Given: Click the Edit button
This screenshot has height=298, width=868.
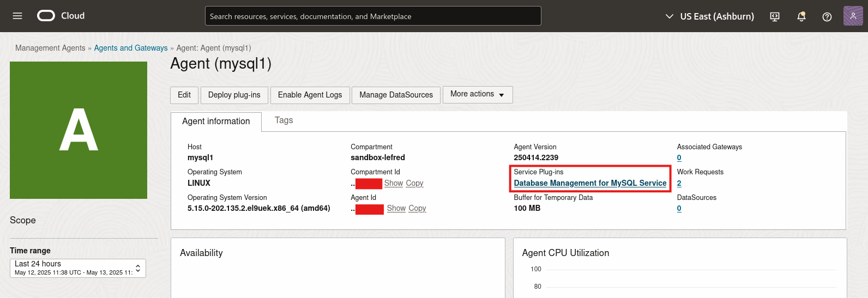Looking at the screenshot, I should 184,95.
